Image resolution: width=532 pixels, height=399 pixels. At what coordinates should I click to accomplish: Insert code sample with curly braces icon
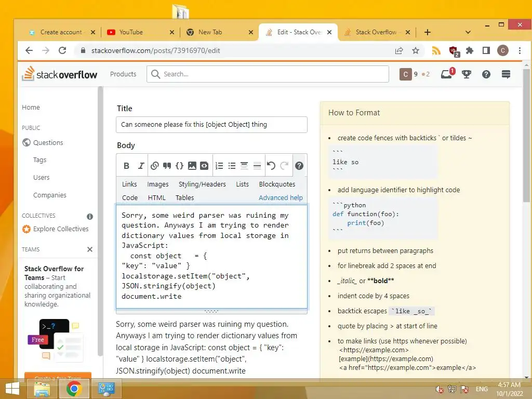tap(179, 166)
